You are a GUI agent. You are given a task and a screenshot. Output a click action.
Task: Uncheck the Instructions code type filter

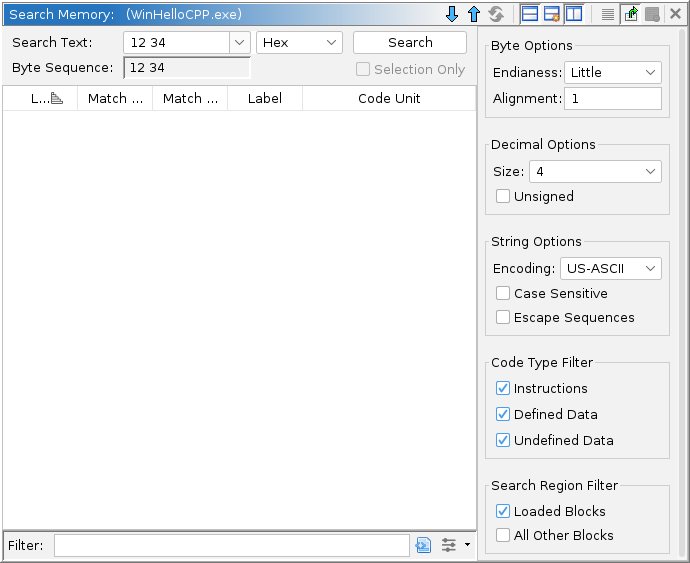pyautogui.click(x=503, y=389)
